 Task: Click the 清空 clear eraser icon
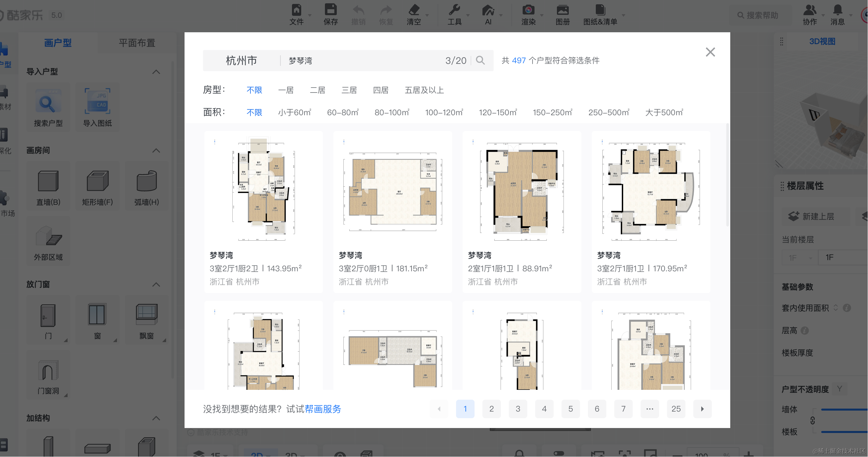414,10
